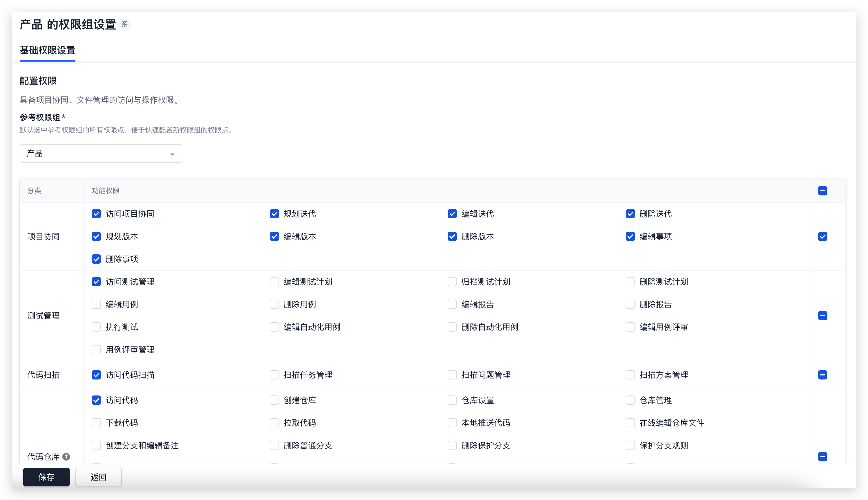The width and height of the screenshot is (868, 500).
Task: Enable 删除保护分支 permission
Action: [x=452, y=445]
